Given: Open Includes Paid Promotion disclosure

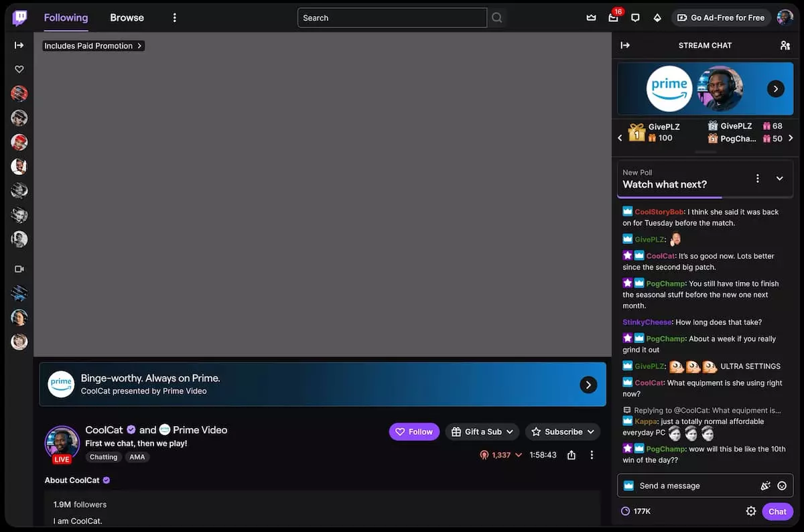Looking at the screenshot, I should tap(93, 46).
